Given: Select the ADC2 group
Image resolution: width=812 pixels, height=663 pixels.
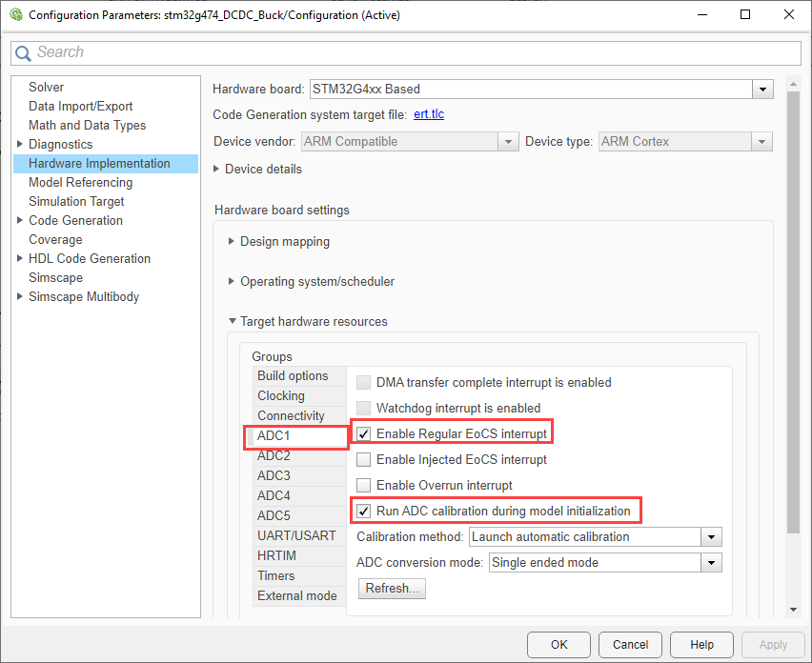Looking at the screenshot, I should [x=274, y=456].
